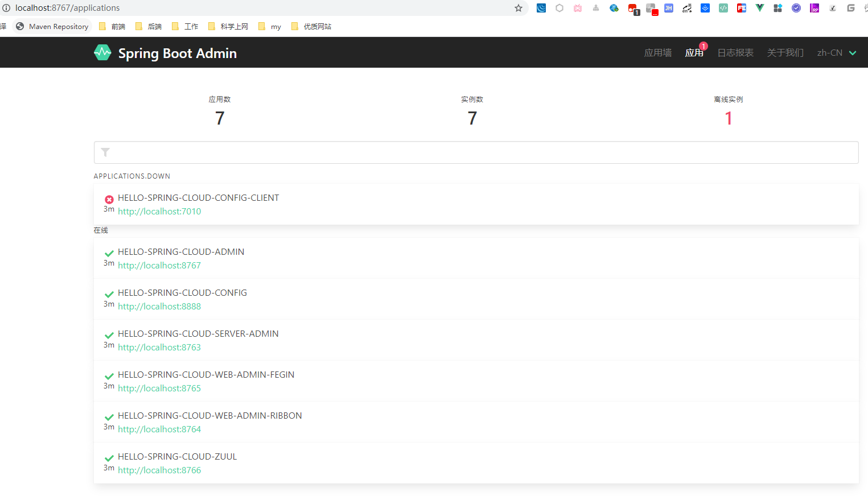This screenshot has height=496, width=868.
Task: Open the small checkbox extension icon
Action: pyautogui.click(x=833, y=8)
